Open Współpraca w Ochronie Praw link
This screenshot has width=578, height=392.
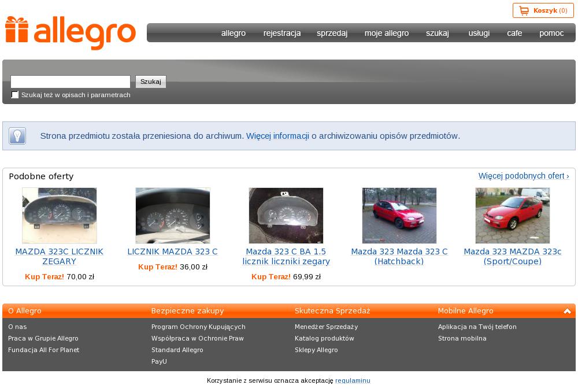pos(198,338)
